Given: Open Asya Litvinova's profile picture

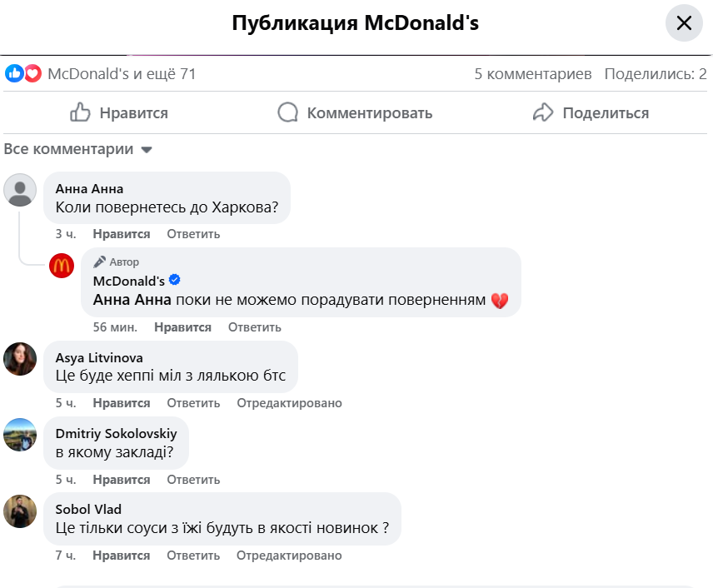Looking at the screenshot, I should click(20, 358).
